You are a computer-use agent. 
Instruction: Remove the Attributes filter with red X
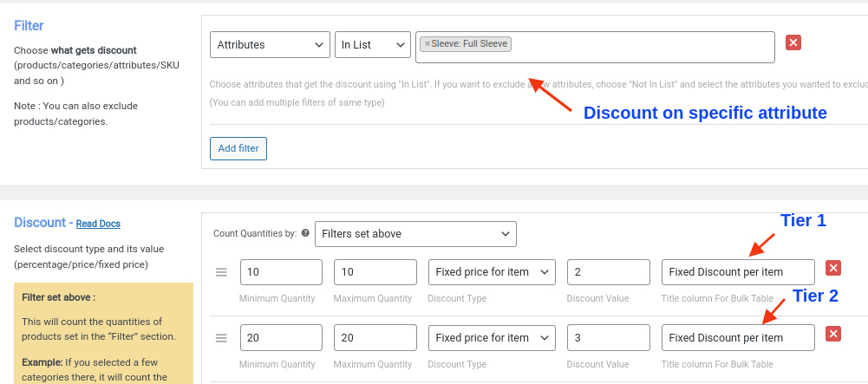[x=793, y=42]
